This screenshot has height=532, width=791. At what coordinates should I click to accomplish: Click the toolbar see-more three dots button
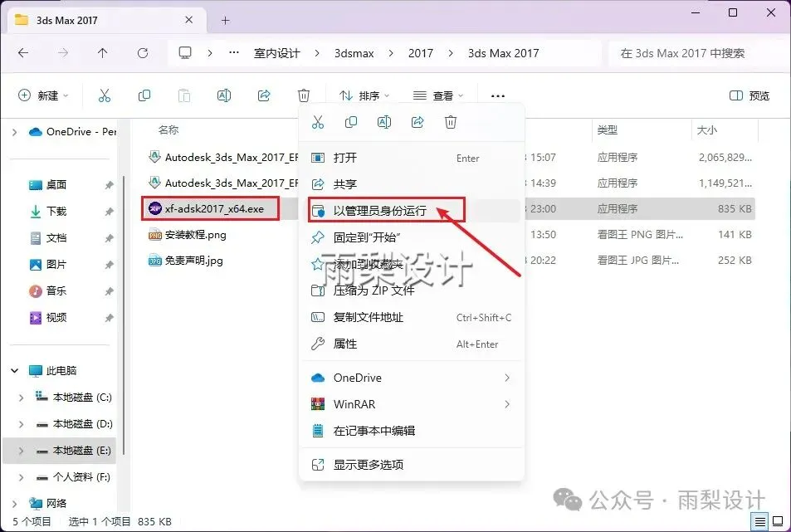click(x=498, y=95)
